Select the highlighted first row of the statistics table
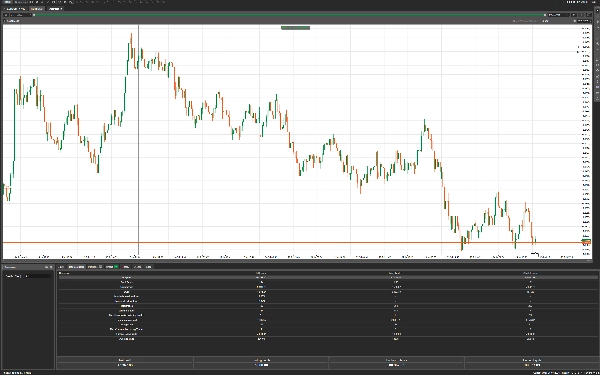Viewport: 600px width, 375px height. coord(328,277)
